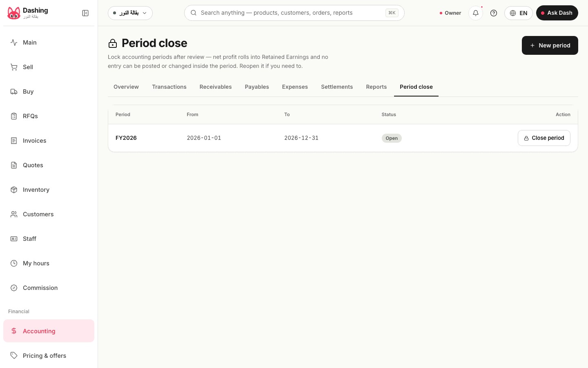Click the Invoices receipt icon
588x368 pixels.
click(14, 141)
